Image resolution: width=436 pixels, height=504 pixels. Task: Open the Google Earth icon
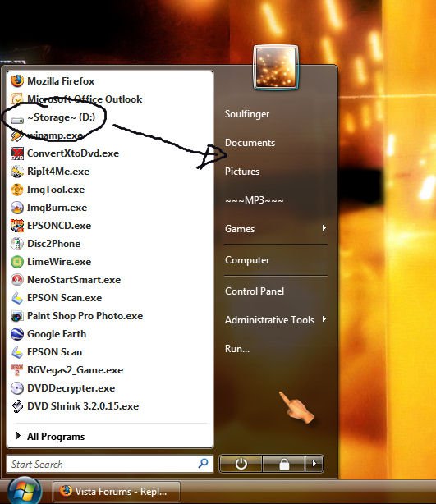[x=17, y=334]
